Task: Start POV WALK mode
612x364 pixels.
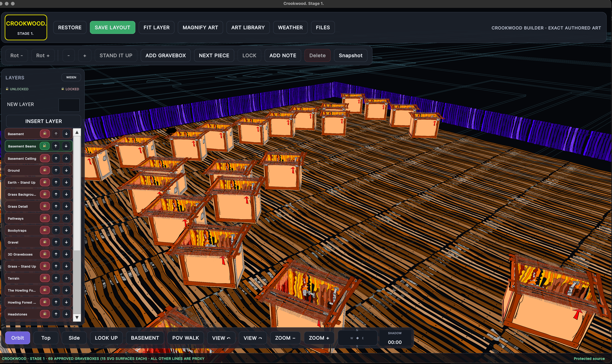Action: tap(186, 338)
